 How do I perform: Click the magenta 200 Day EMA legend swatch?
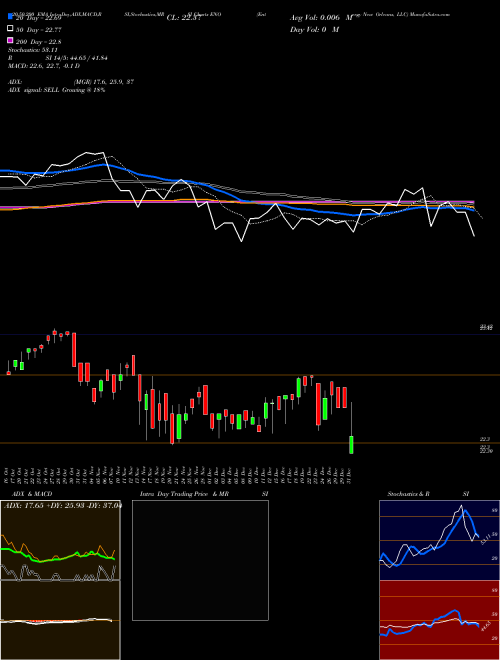pyautogui.click(x=10, y=41)
